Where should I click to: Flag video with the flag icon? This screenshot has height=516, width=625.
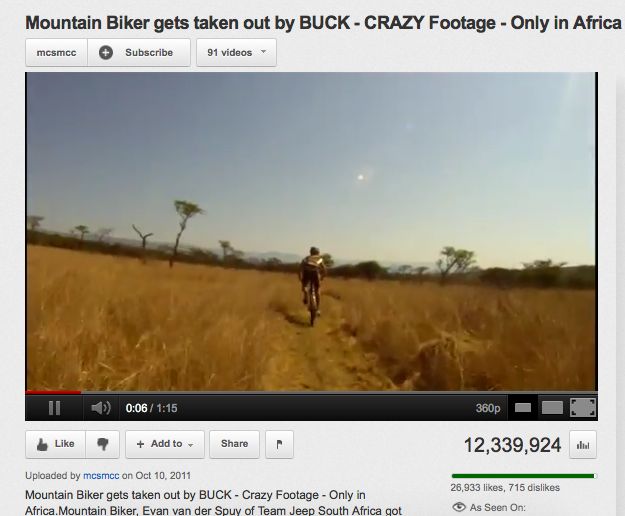tap(279, 444)
